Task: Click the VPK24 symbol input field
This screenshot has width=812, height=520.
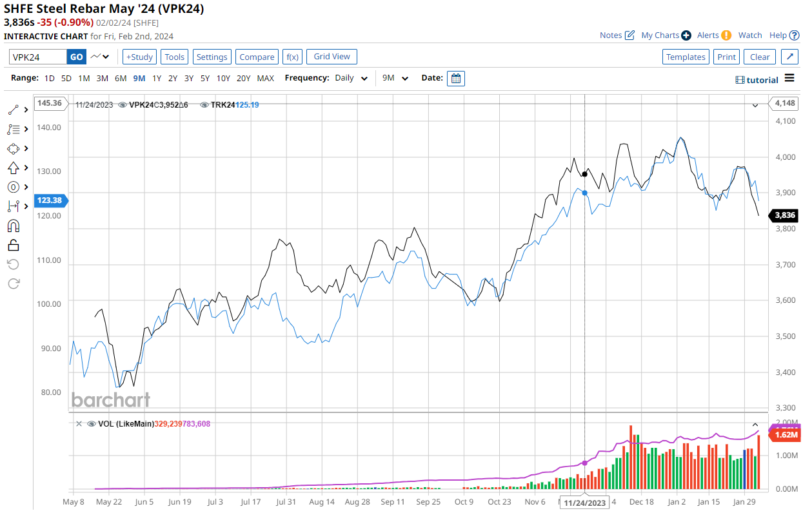Action: pos(38,57)
